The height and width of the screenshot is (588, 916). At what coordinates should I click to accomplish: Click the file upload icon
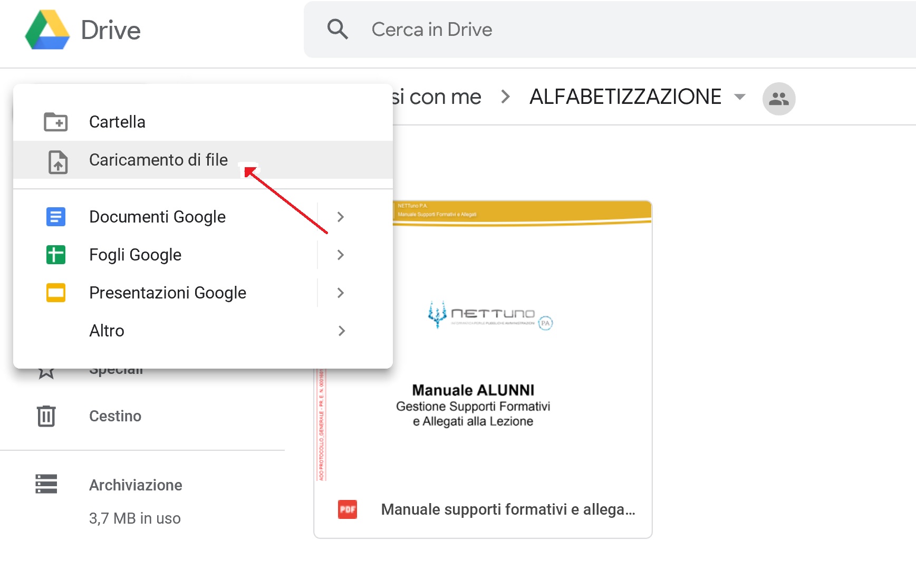[x=57, y=161]
